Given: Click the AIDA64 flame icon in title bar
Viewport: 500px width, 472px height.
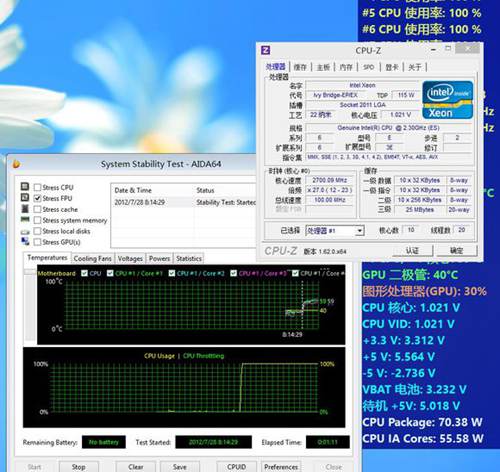Looking at the screenshot, I should coord(16,164).
